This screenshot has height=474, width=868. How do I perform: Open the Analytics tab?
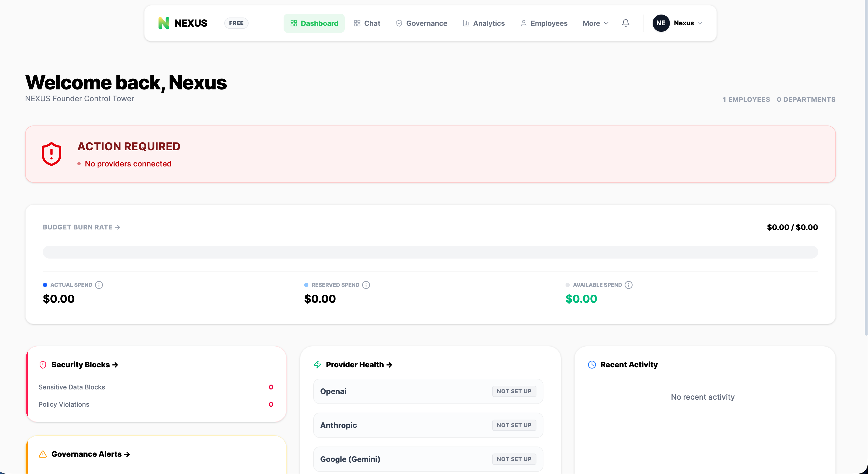[x=484, y=23]
